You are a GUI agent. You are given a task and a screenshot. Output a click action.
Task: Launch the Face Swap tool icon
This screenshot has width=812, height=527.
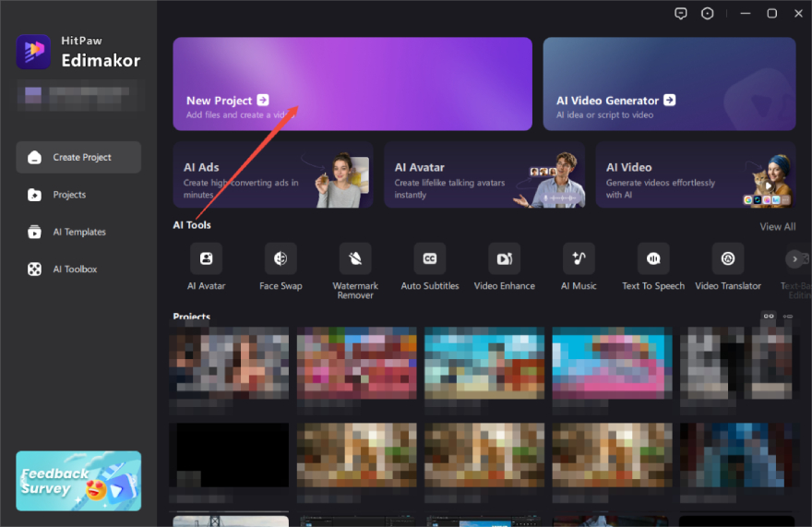281,258
